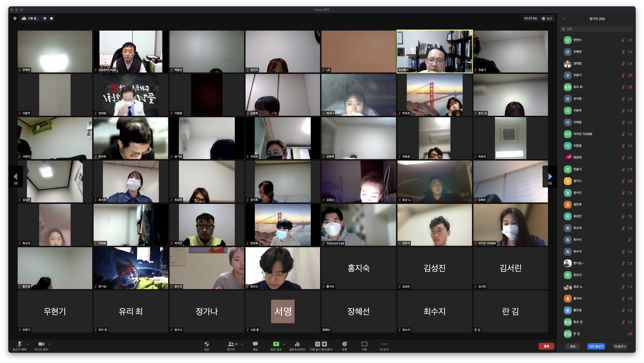Image resolution: width=644 pixels, height=363 pixels.
Task: Select the highlighted 장성환 video tile
Action: point(434,51)
